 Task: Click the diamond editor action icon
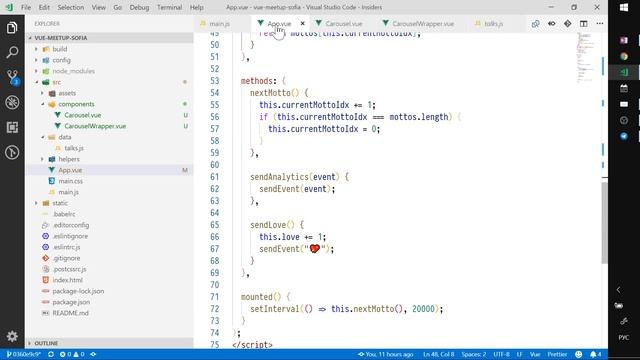(568, 24)
